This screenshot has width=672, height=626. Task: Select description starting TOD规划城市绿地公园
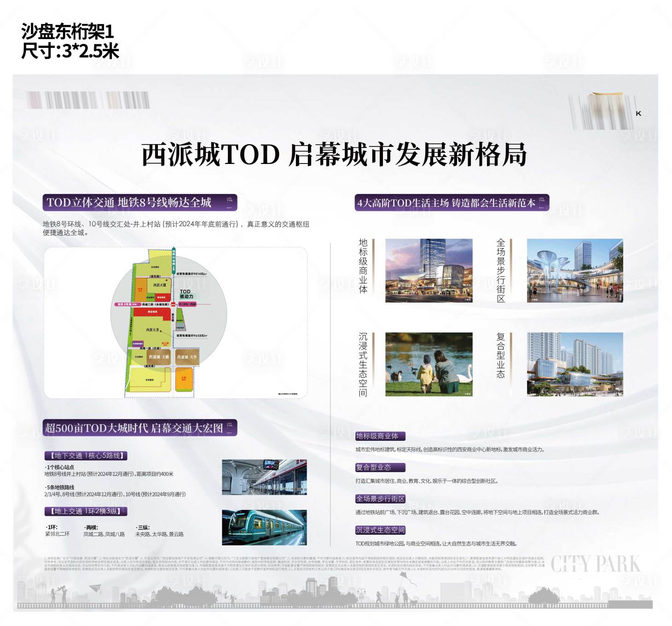(x=436, y=544)
